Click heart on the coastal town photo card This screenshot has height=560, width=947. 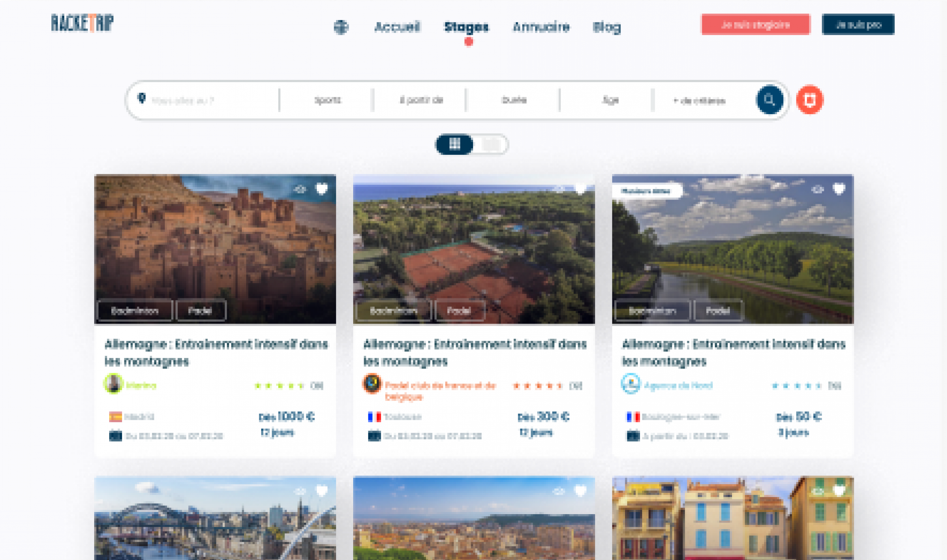tap(580, 491)
